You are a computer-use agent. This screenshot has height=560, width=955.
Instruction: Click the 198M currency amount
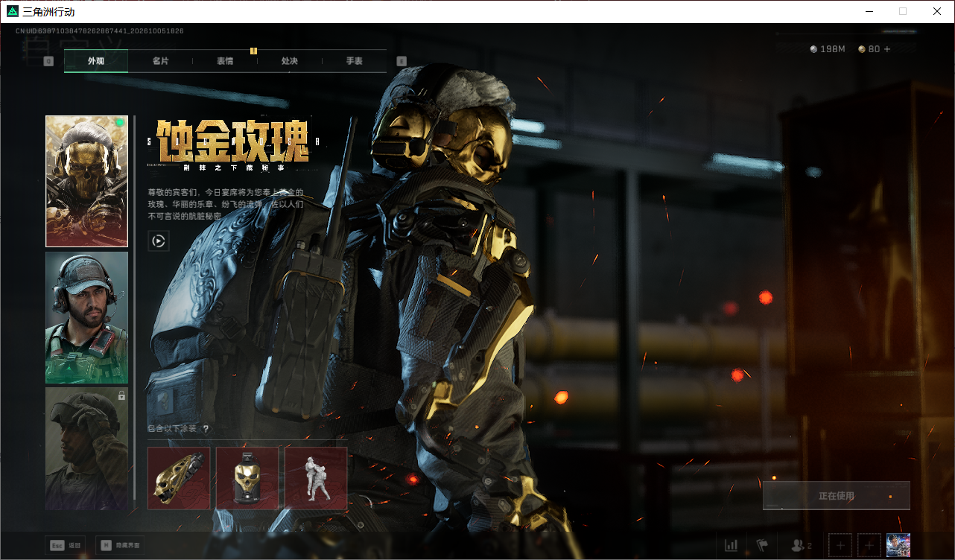[833, 49]
